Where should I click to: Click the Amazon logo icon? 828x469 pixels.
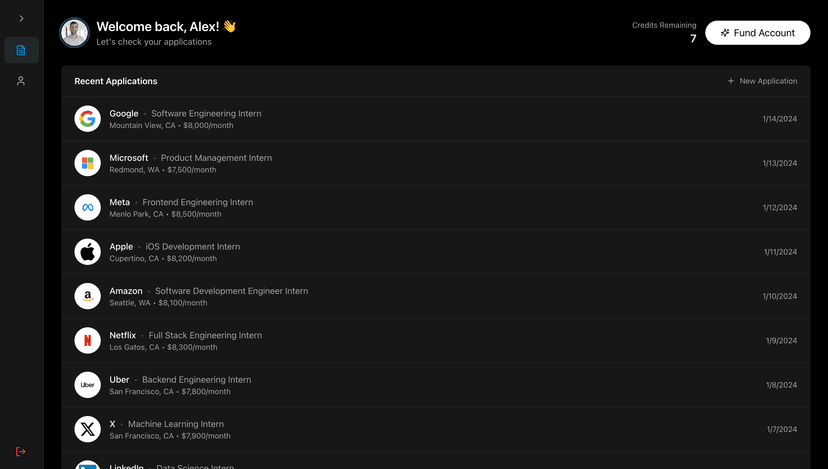click(88, 296)
